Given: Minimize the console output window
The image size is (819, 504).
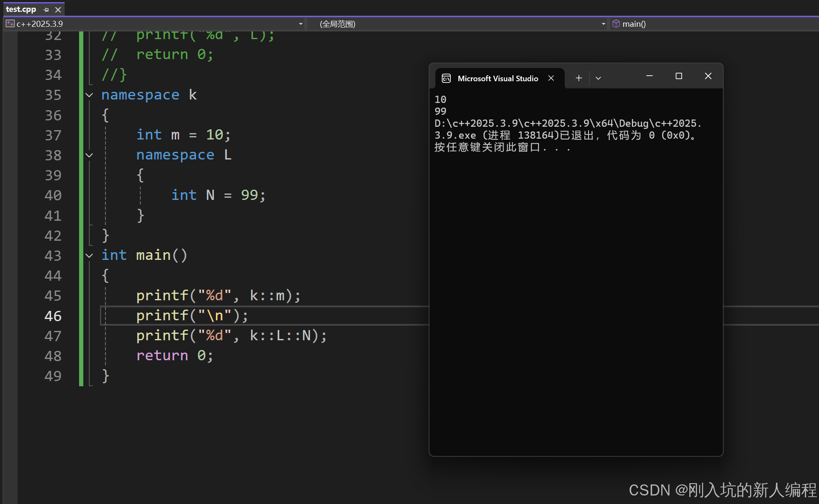Looking at the screenshot, I should [649, 76].
